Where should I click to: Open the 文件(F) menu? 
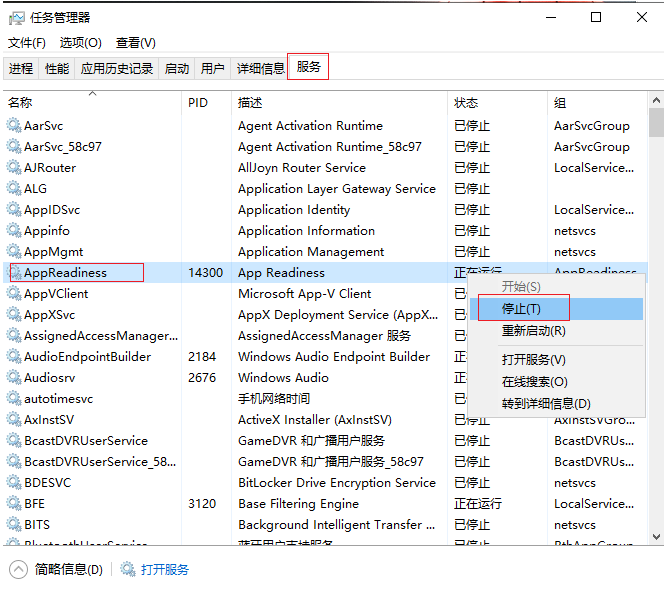(x=27, y=43)
